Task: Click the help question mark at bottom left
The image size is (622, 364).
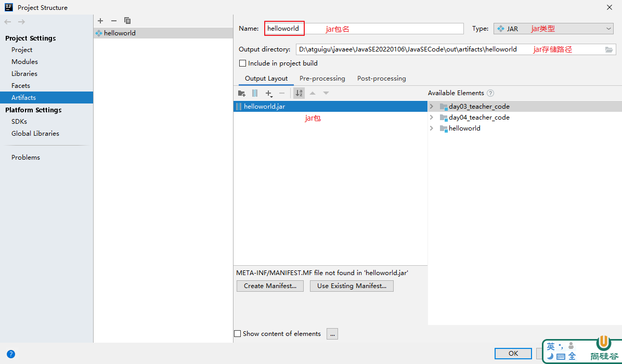Action: [10, 354]
